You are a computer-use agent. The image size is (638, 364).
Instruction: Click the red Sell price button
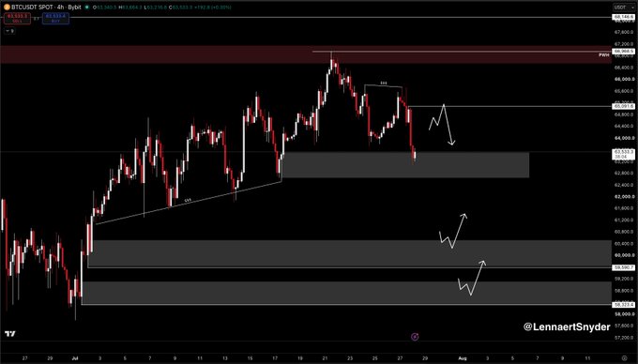point(18,19)
